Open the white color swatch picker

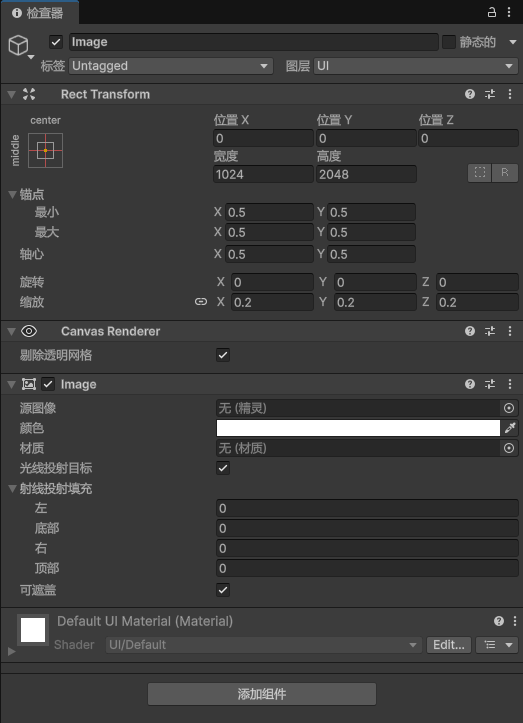(x=358, y=428)
